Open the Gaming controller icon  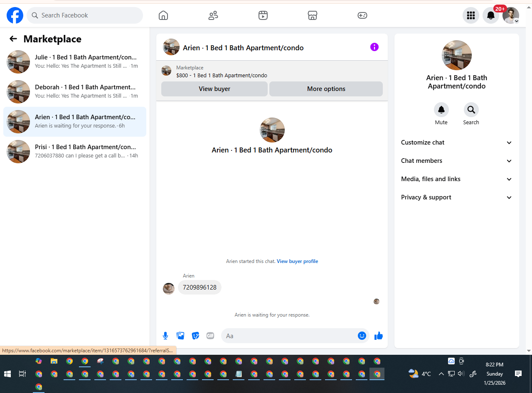362,15
